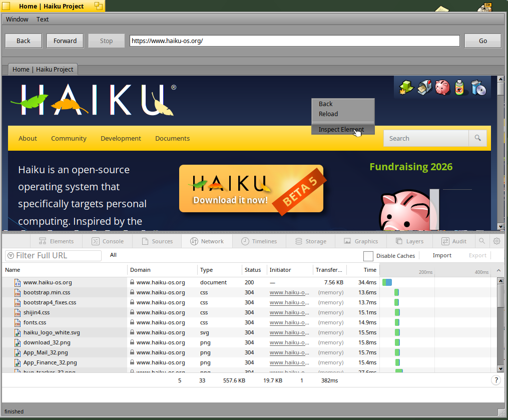Click css icon of bootstrap.min.css row
Screen dimensions: 508x420
[18, 293]
